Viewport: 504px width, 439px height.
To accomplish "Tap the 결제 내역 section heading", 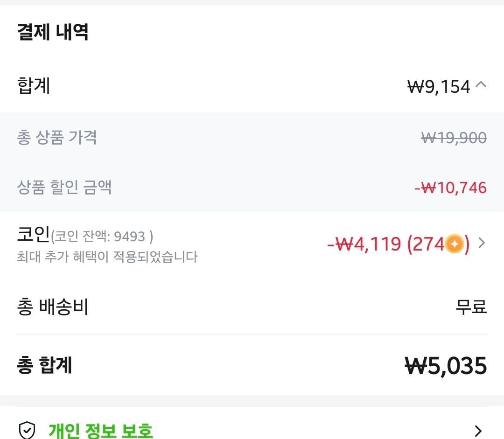I will tap(53, 32).
